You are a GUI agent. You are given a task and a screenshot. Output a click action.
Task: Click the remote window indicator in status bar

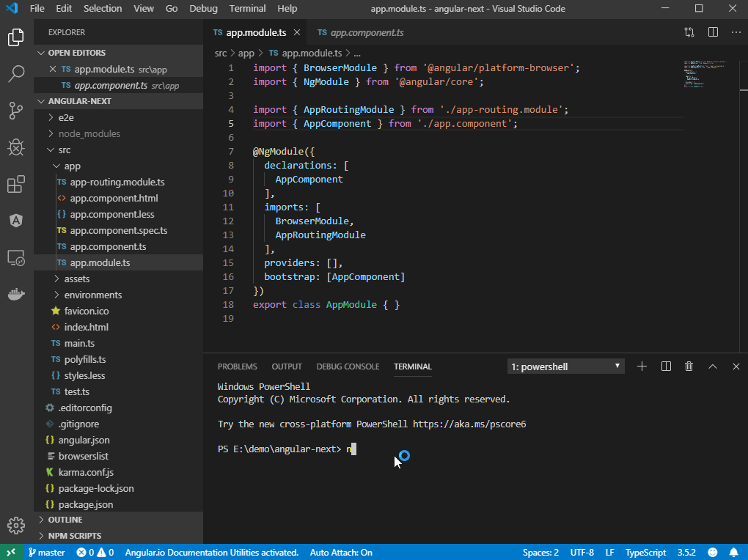coord(12,553)
